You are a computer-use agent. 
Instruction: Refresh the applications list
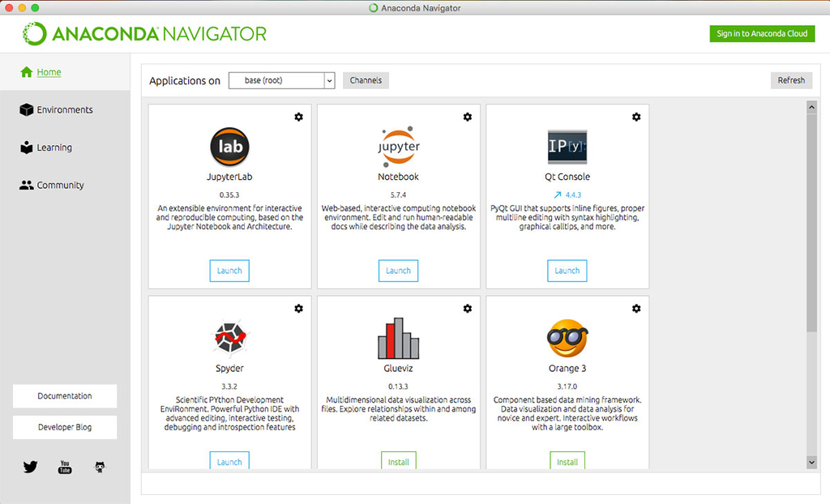point(791,80)
